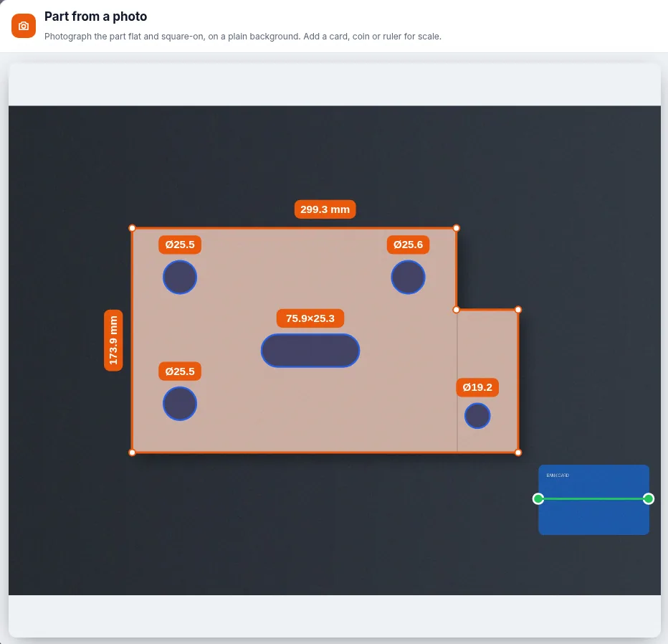Select the hole under the lower-left Ø25.5 label
The width and height of the screenshot is (668, 644).
point(180,404)
